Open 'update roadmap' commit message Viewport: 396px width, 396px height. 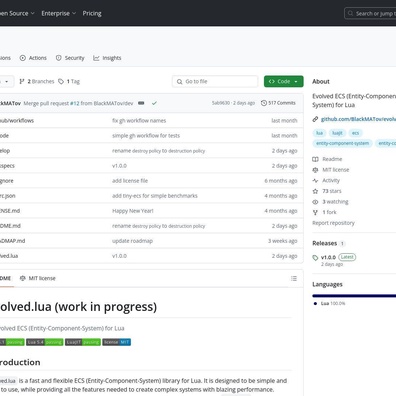(x=132, y=241)
